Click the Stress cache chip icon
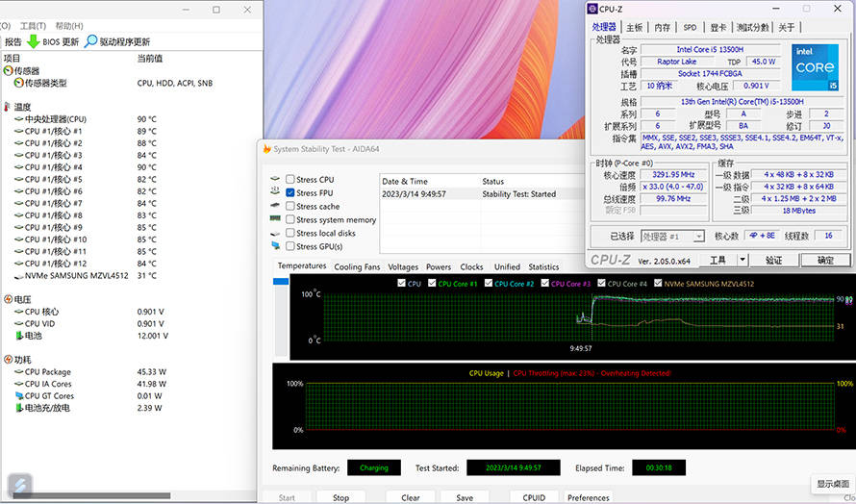 tap(275, 205)
